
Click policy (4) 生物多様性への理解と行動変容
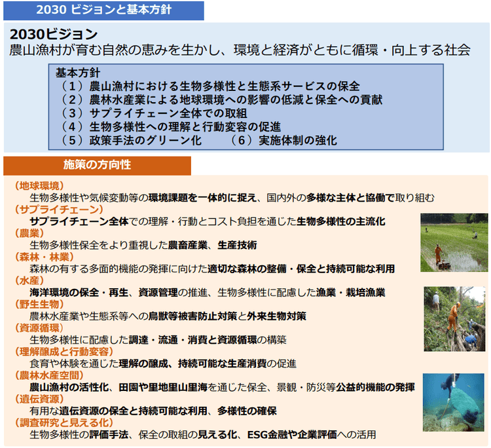pyautogui.click(x=170, y=126)
